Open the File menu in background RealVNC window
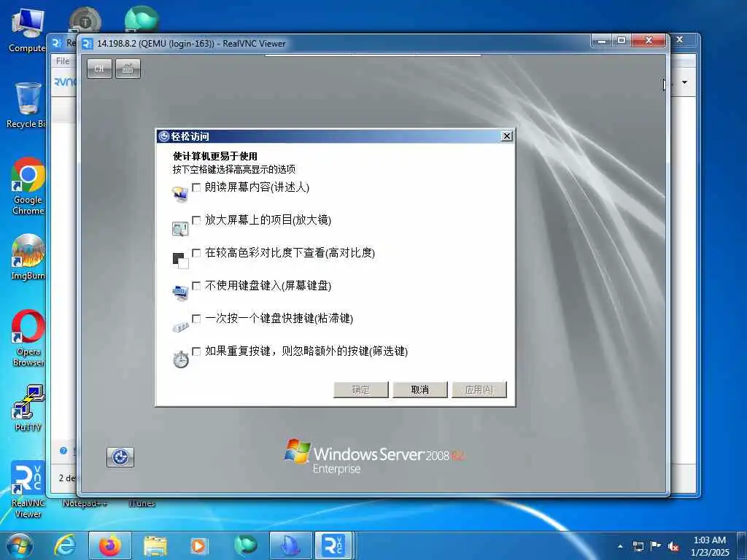Screen dimensions: 747x560 (63, 61)
